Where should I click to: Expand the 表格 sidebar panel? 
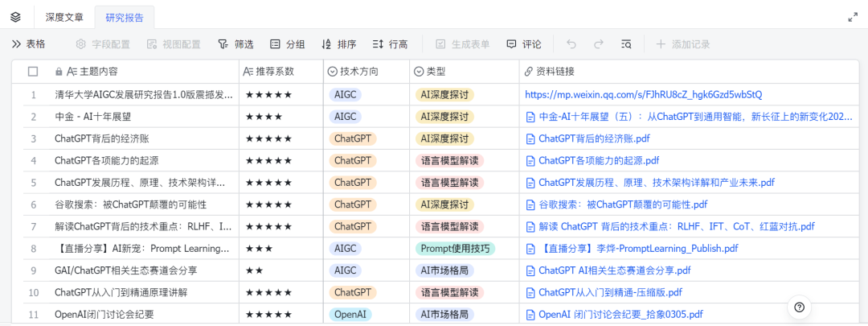[28, 44]
